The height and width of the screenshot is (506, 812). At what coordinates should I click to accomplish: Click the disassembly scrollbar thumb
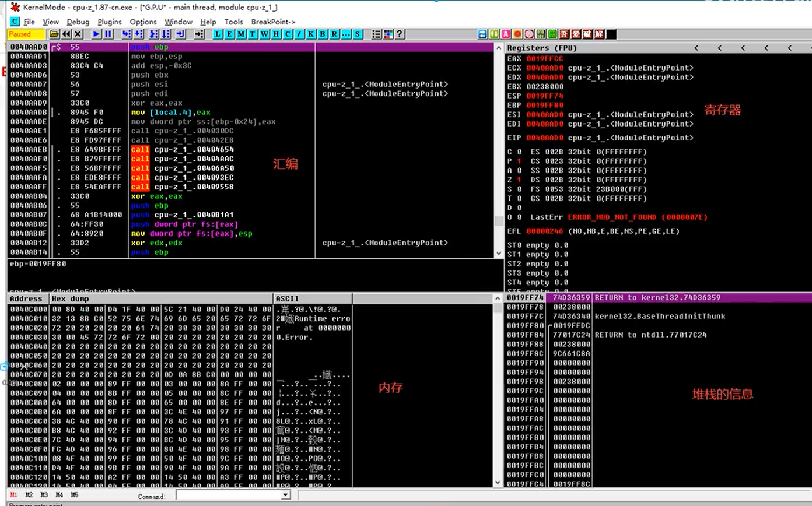[x=499, y=222]
